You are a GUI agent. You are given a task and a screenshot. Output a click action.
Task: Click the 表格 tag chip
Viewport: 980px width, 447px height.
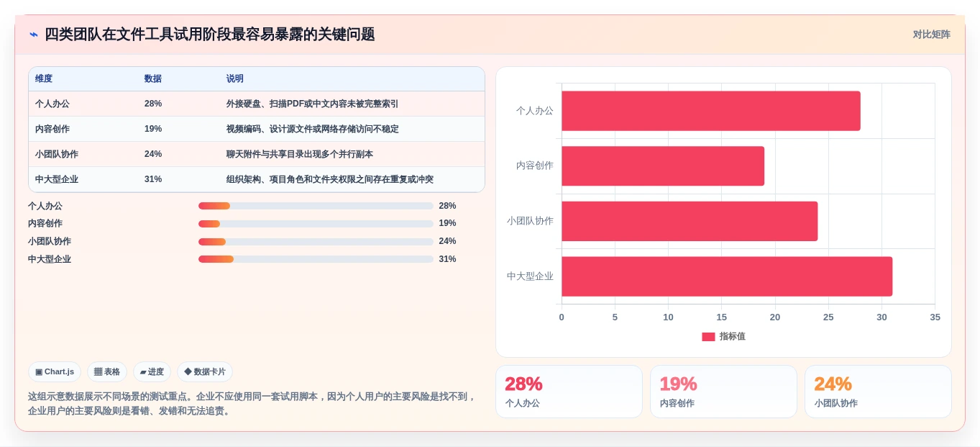point(107,371)
